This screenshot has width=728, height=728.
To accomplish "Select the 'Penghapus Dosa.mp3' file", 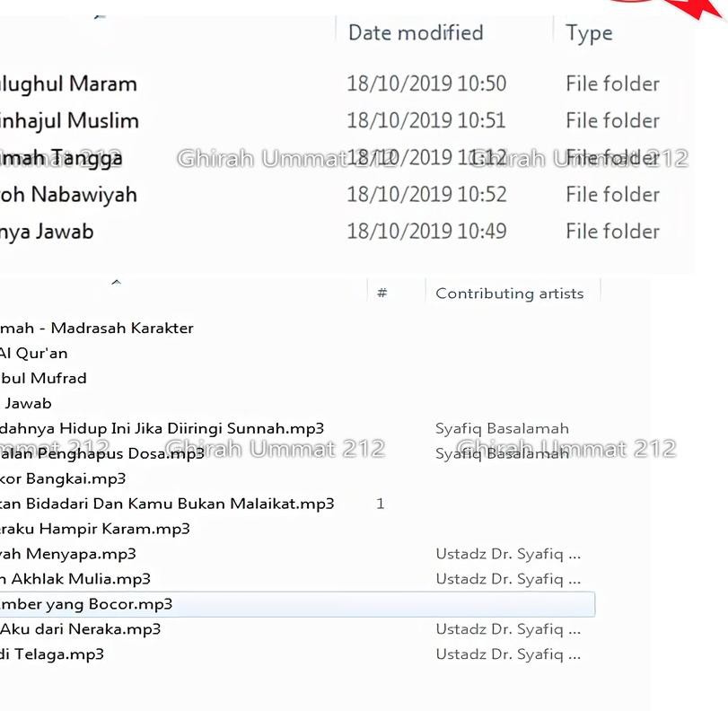I will click(102, 453).
